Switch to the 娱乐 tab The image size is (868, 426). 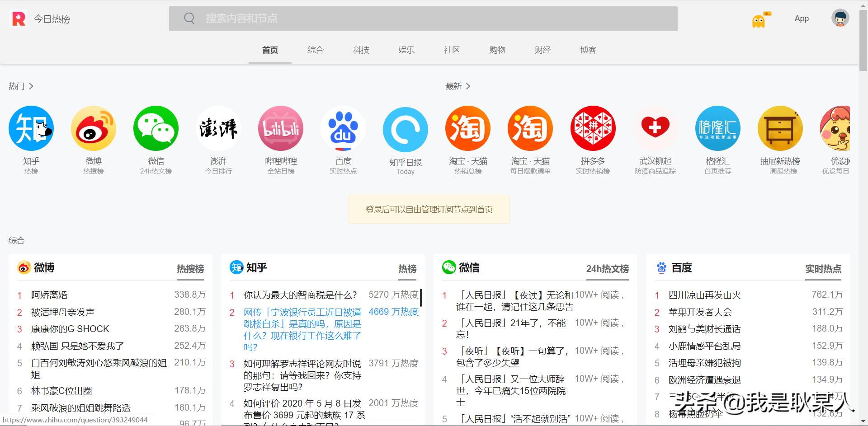click(x=406, y=50)
